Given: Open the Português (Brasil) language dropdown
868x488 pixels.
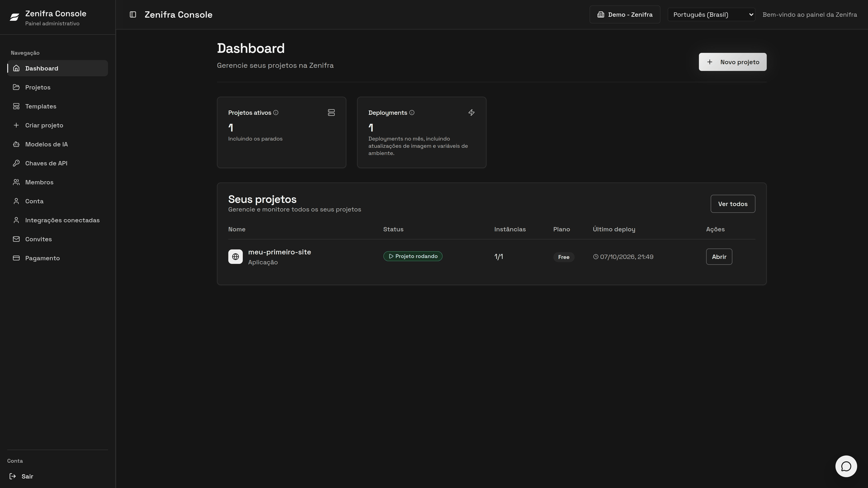Looking at the screenshot, I should click(x=711, y=14).
